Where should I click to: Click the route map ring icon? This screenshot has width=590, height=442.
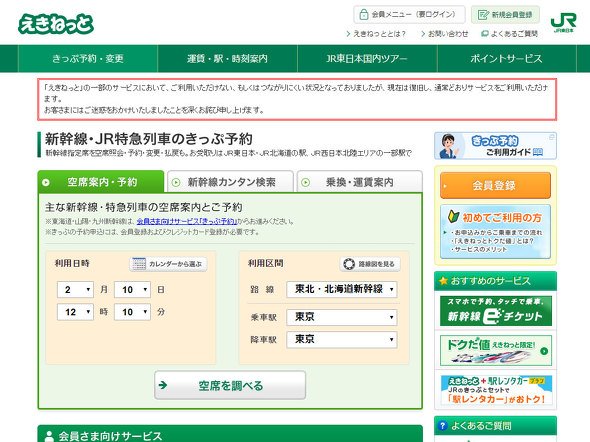click(349, 264)
